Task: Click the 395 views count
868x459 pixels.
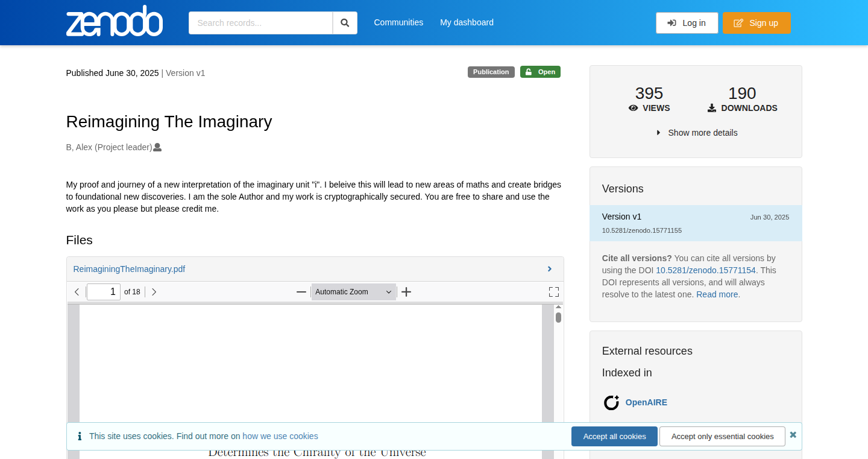Action: coord(649,93)
